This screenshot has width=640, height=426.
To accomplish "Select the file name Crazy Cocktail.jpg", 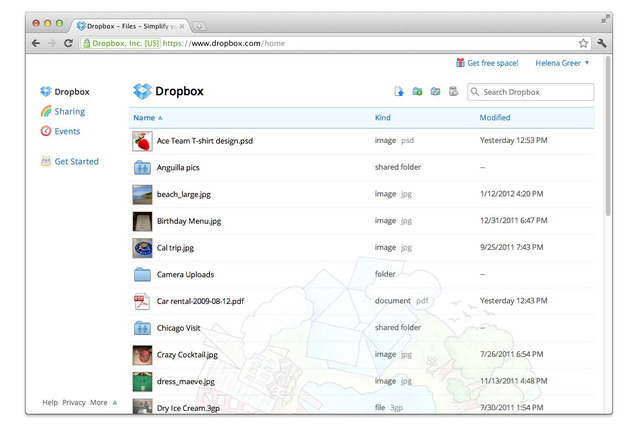I will pos(187,355).
